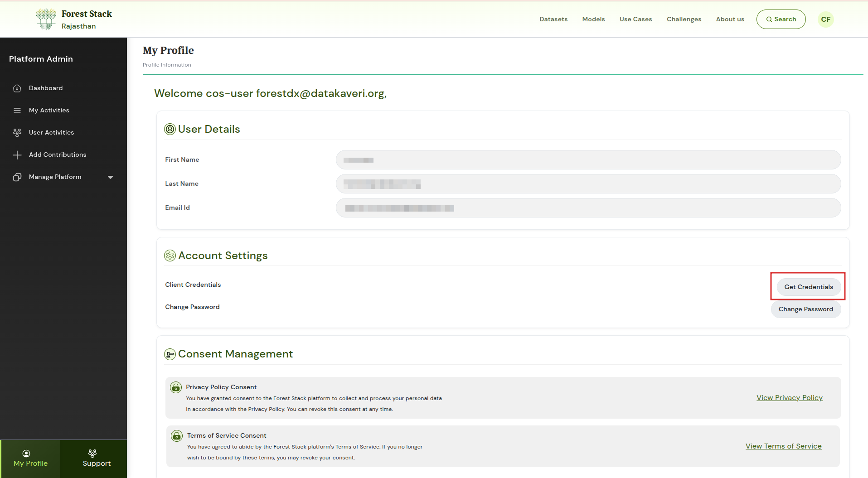Open Dashboard from the sidebar home icon
Screen dimensions: 868x478
pyautogui.click(x=17, y=88)
